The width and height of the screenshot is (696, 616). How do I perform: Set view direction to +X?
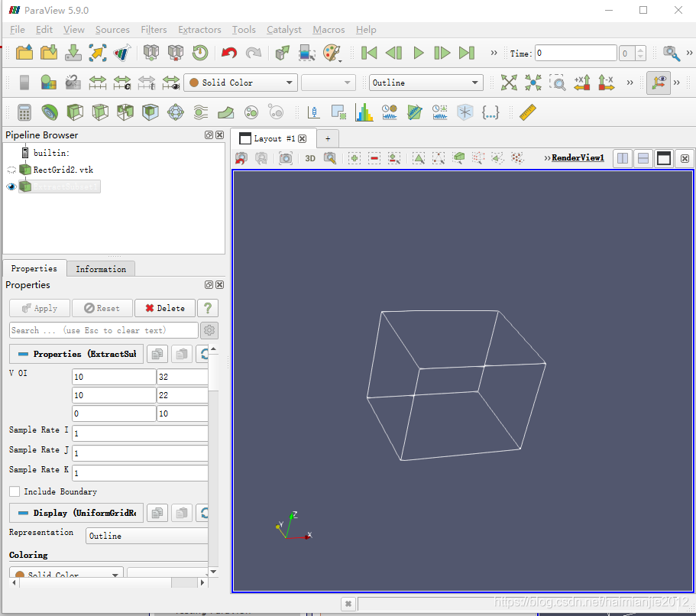[582, 83]
